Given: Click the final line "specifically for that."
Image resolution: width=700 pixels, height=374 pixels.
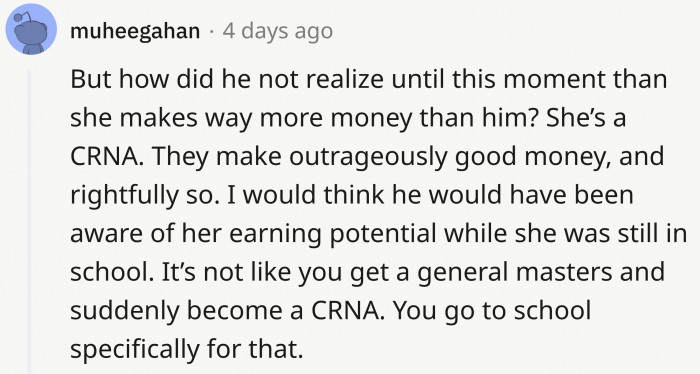Looking at the screenshot, I should click(187, 349).
